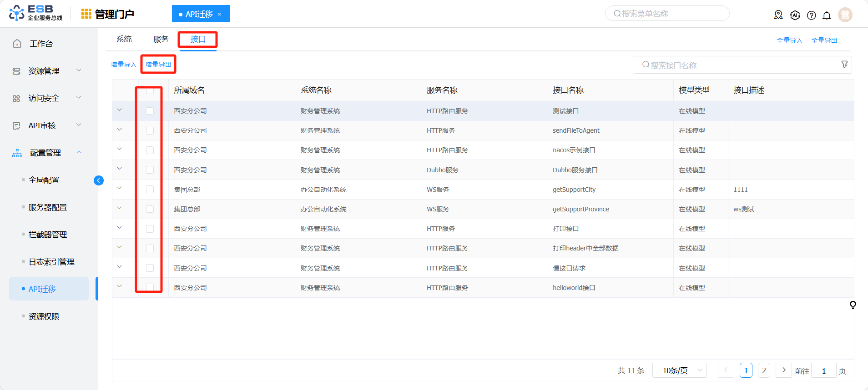Click the user avatar icon
The image size is (868, 390).
click(845, 15)
